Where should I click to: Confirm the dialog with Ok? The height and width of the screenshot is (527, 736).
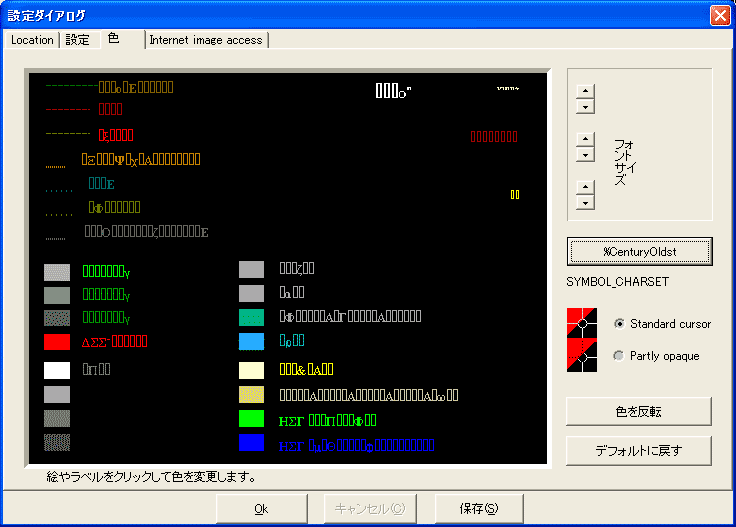coord(261,508)
